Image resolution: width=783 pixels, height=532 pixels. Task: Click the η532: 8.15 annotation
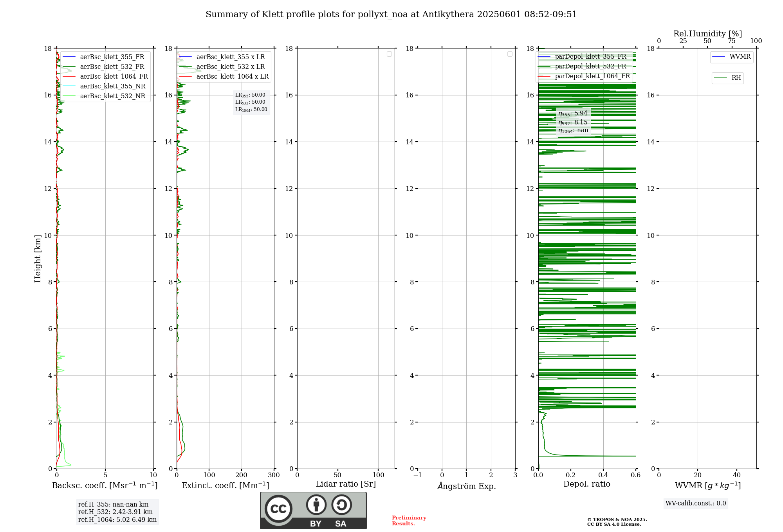click(x=573, y=122)
